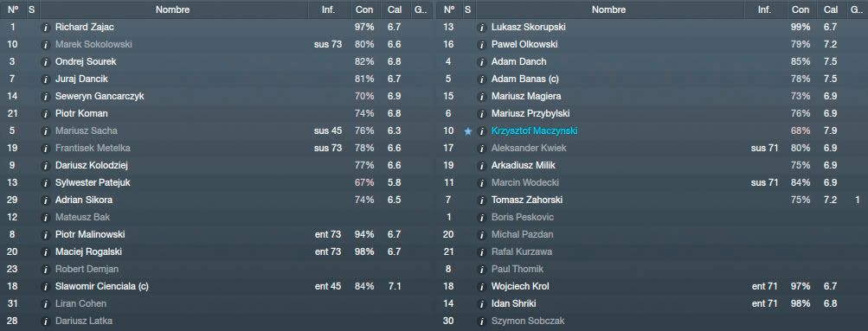Click the info icon for Krzysztof Maczynski
Viewport: 868px width, 331px height.
pyautogui.click(x=482, y=131)
